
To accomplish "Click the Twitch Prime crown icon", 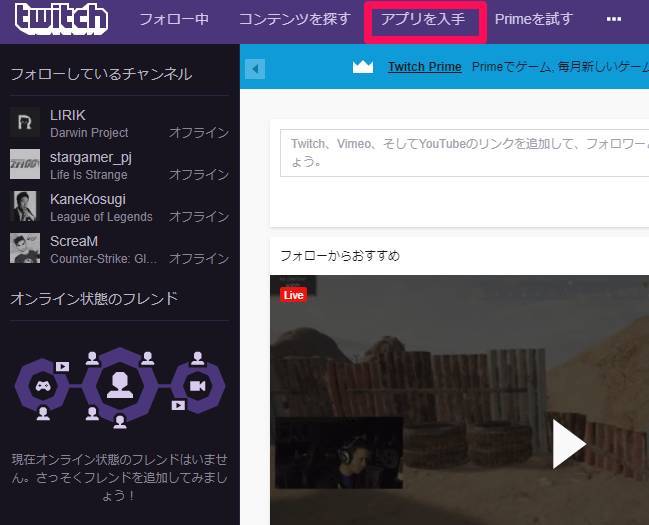I will click(363, 67).
